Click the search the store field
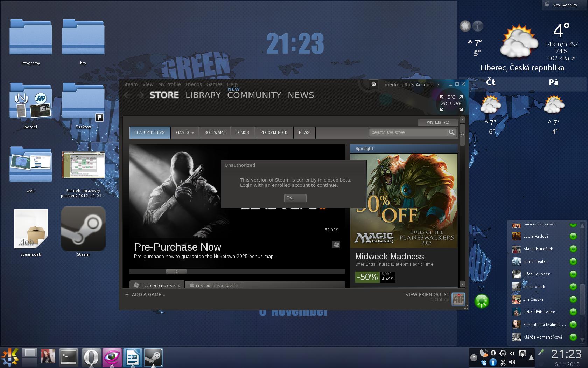This screenshot has width=588, height=368. coord(408,132)
